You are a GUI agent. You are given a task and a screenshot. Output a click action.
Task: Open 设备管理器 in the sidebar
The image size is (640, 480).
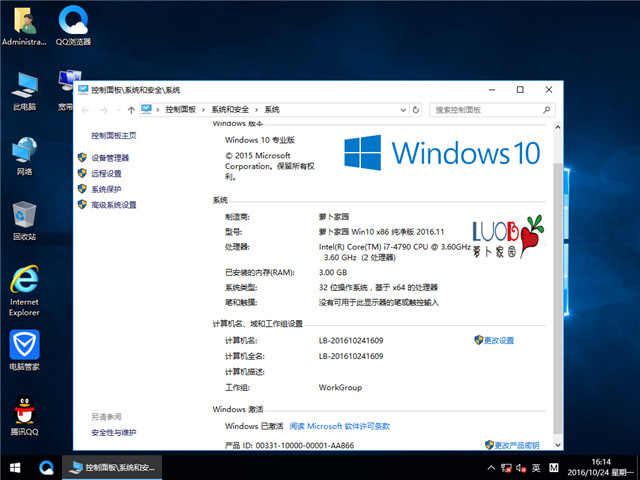(x=110, y=158)
